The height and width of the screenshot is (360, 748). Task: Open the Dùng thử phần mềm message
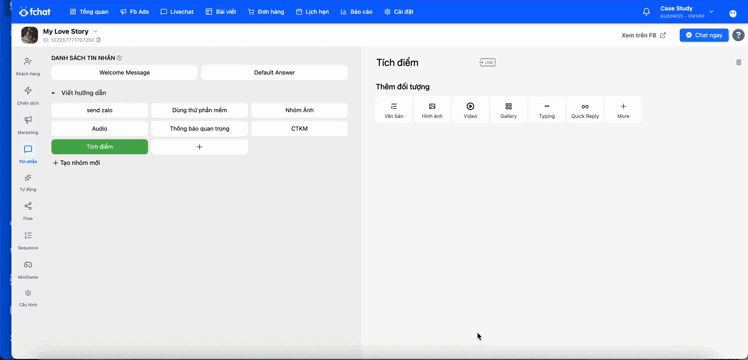199,110
